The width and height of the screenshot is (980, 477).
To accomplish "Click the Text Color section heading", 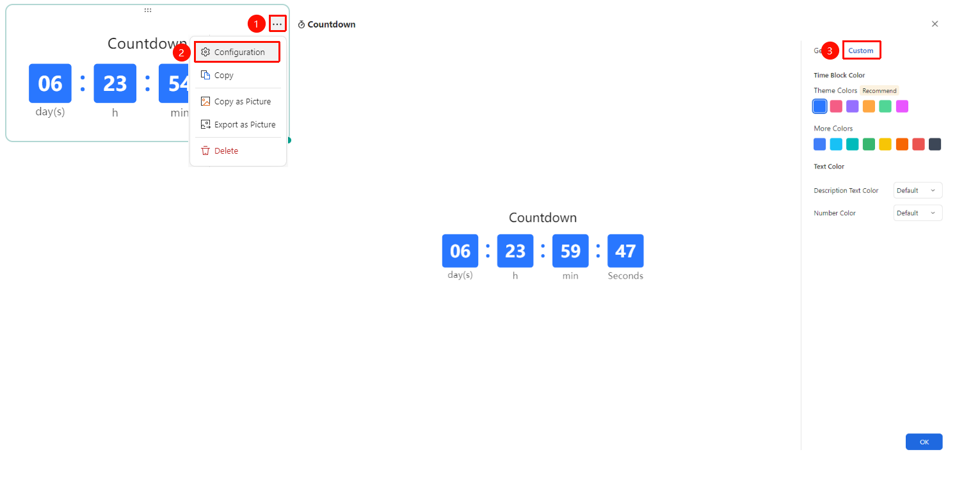I will pos(829,166).
